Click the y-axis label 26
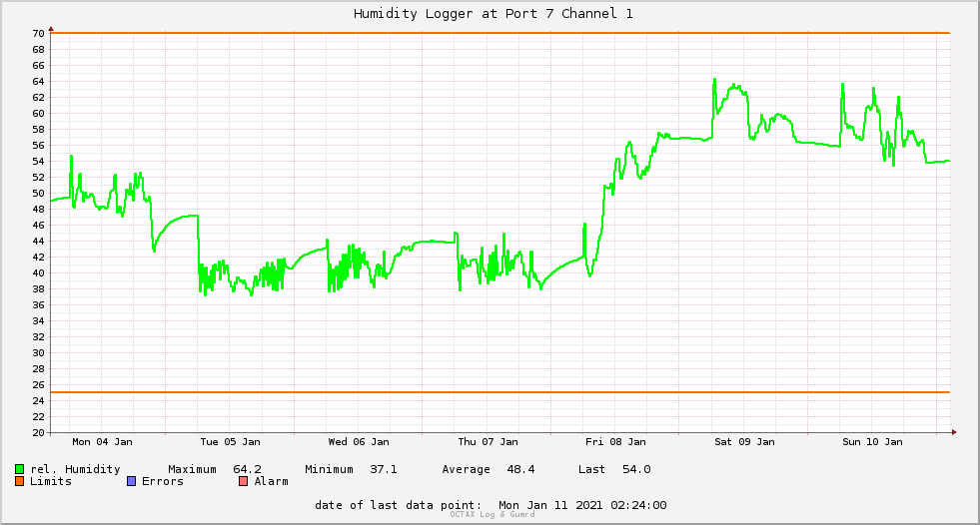Image resolution: width=980 pixels, height=525 pixels. [39, 385]
